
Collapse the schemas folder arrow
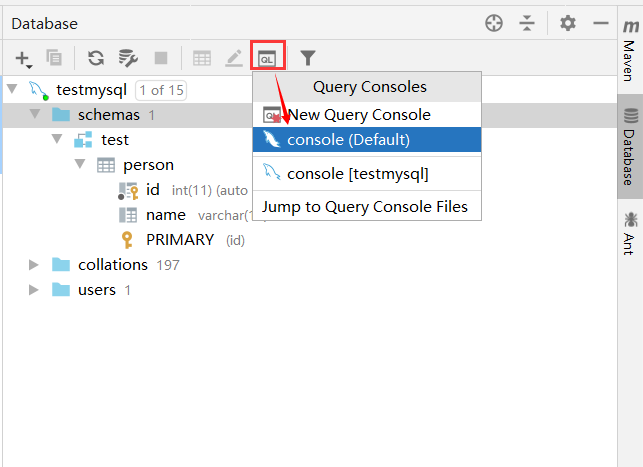pyautogui.click(x=35, y=114)
